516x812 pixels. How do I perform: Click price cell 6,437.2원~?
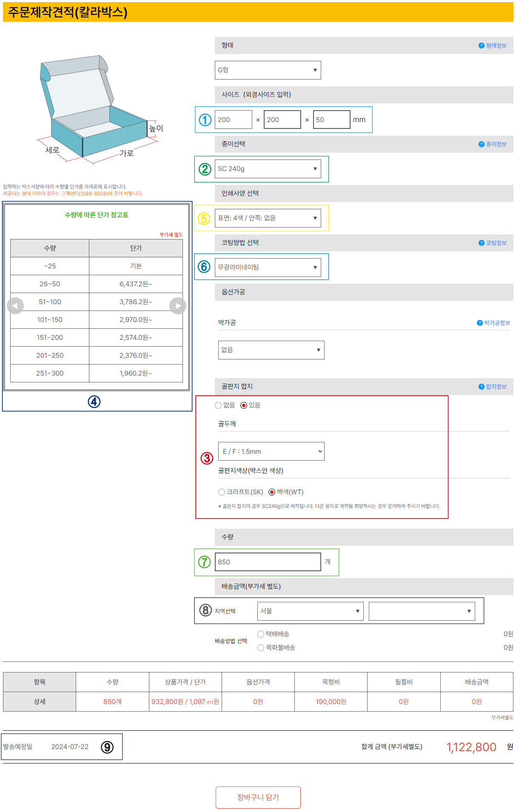coord(136,284)
